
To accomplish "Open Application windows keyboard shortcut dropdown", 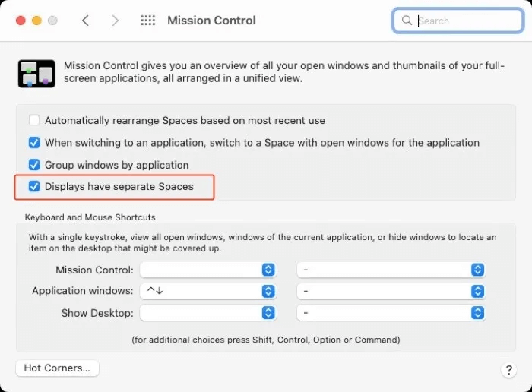I will click(208, 291).
